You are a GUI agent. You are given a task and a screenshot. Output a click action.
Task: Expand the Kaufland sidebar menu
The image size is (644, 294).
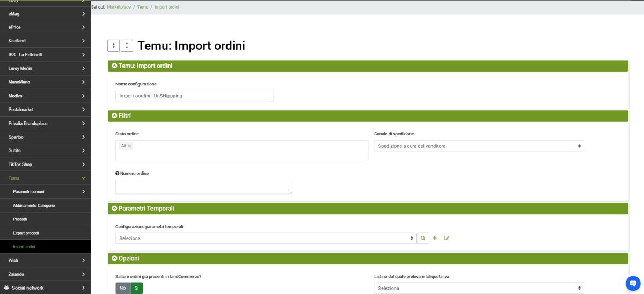pyautogui.click(x=45, y=41)
